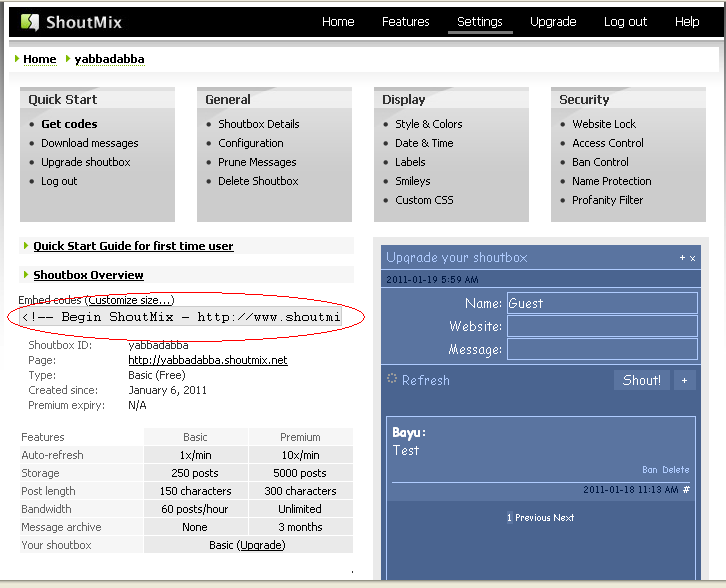Viewport: 726px width, 588px height.
Task: Open the Features menu item
Action: point(406,22)
